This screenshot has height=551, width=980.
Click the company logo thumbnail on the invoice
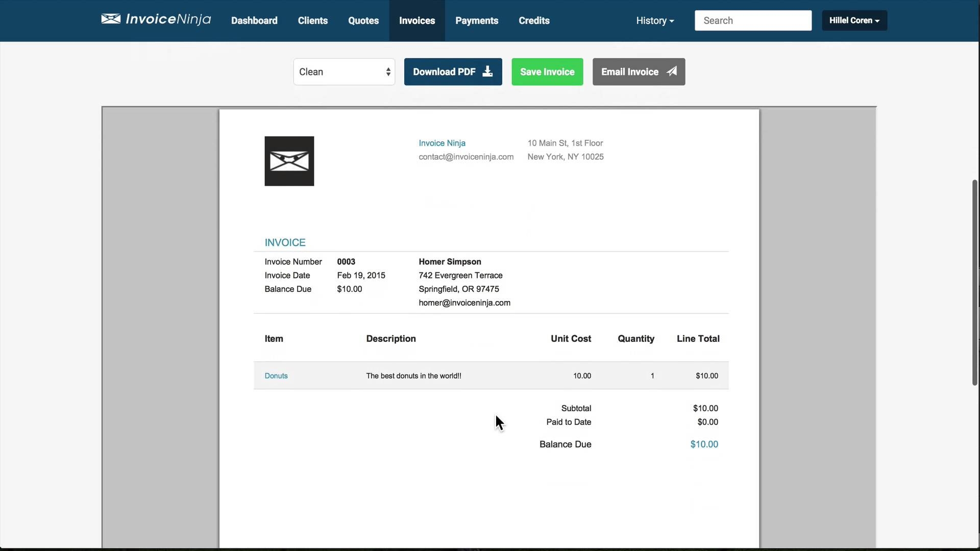[289, 161]
